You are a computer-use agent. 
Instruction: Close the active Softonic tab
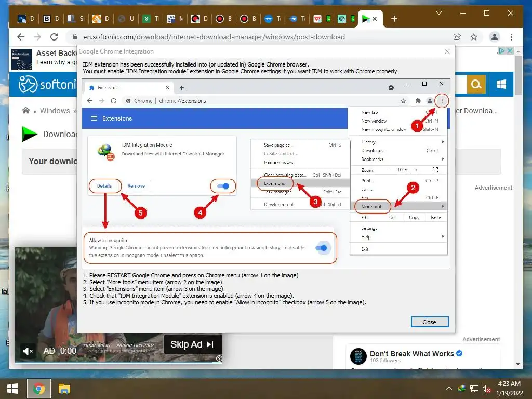(375, 19)
